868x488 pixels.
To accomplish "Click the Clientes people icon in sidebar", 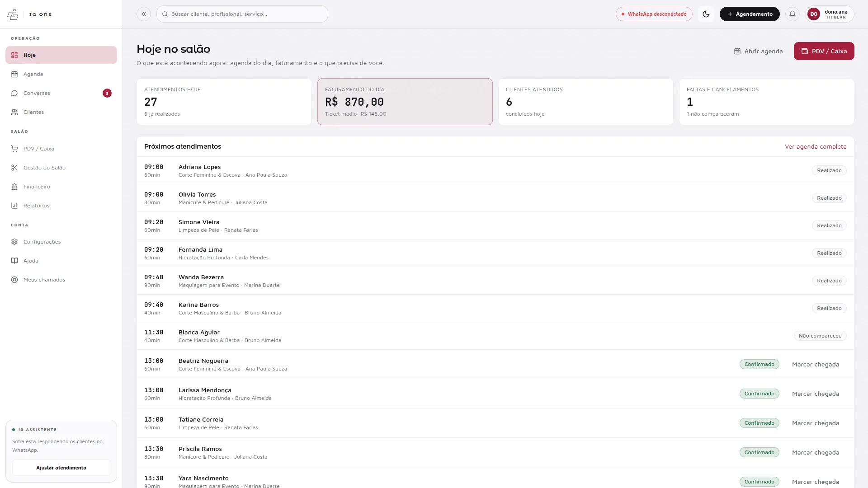I will tap(14, 112).
